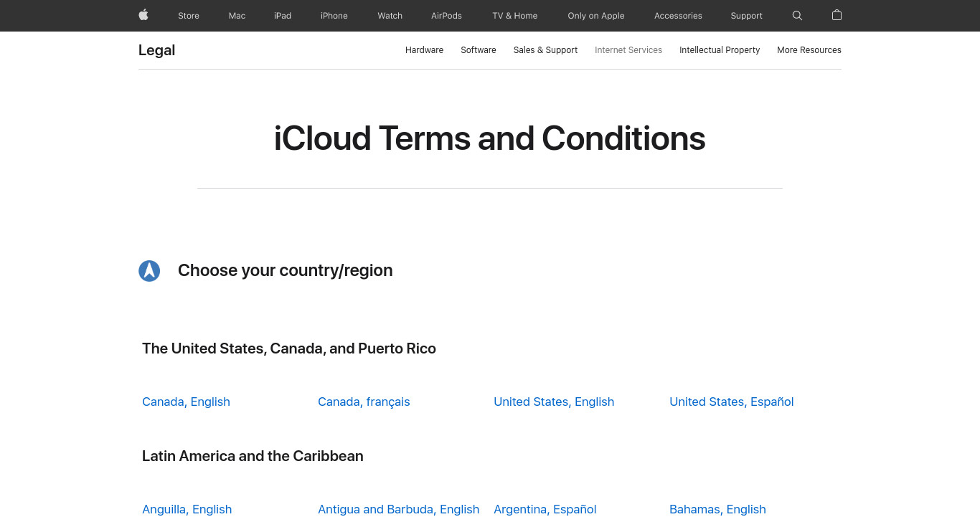This screenshot has height=522, width=980.
Task: Click the iCloud Terms and Conditions title
Action: pos(490,138)
